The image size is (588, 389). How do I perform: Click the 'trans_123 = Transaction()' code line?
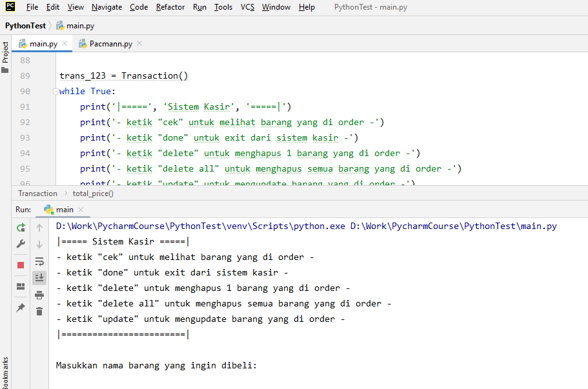point(123,75)
